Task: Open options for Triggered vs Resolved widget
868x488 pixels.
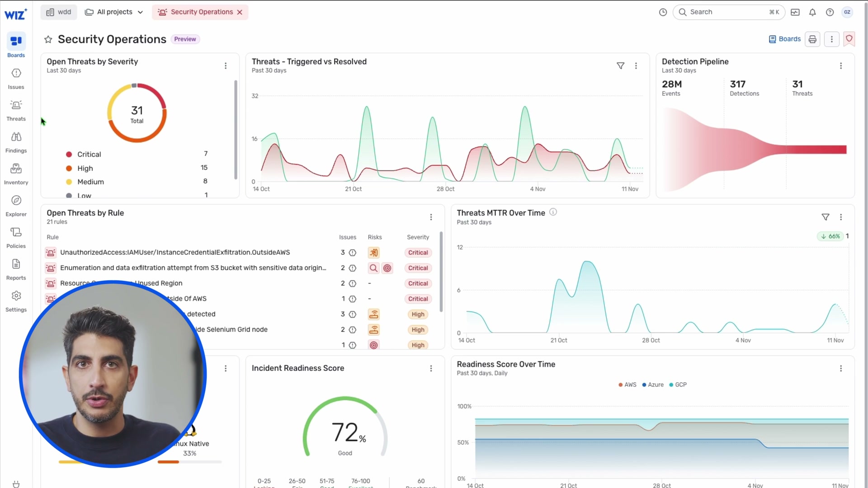Action: 636,66
